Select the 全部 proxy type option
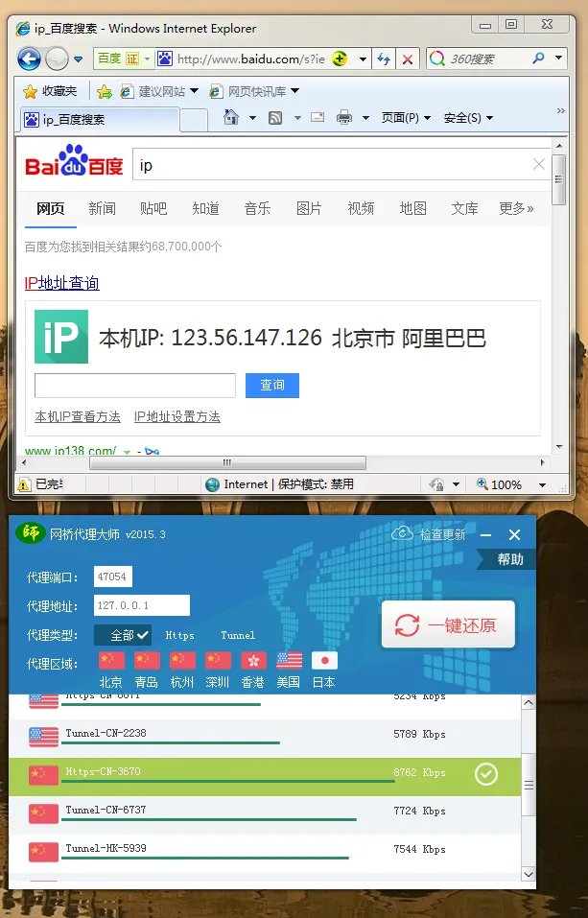Screen dimensions: 588x918 pos(123,635)
